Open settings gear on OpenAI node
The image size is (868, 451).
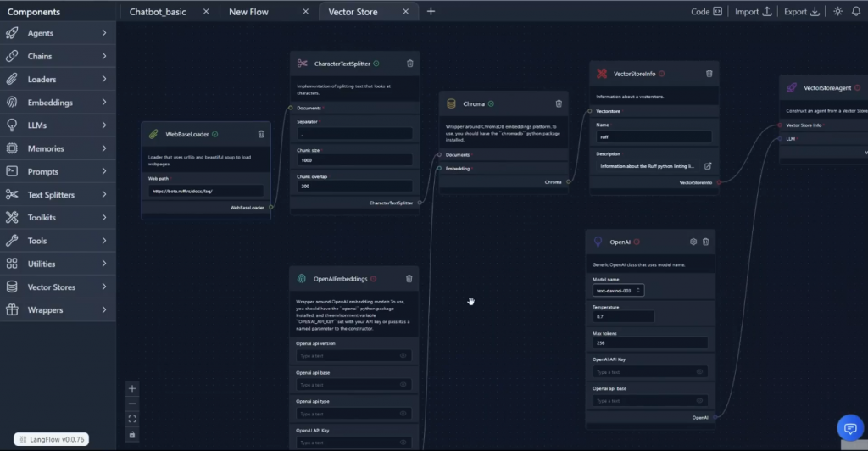click(x=693, y=242)
